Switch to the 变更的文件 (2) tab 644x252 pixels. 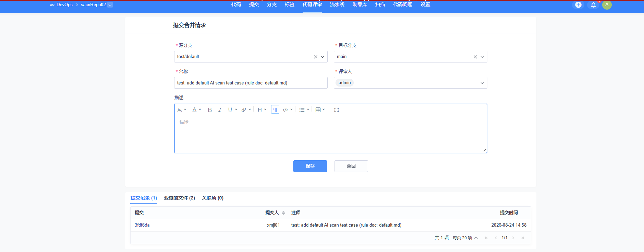179,198
